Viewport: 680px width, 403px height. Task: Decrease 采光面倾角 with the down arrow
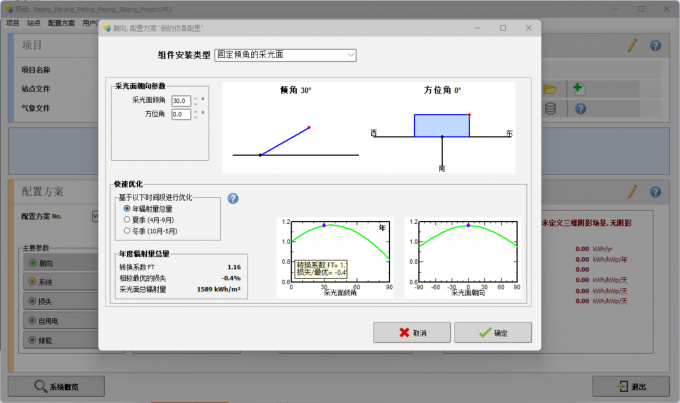click(196, 104)
